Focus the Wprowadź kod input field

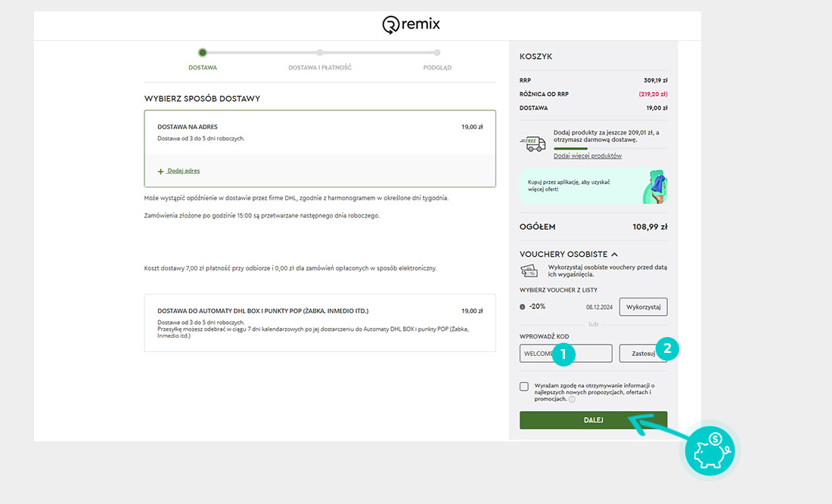[566, 354]
